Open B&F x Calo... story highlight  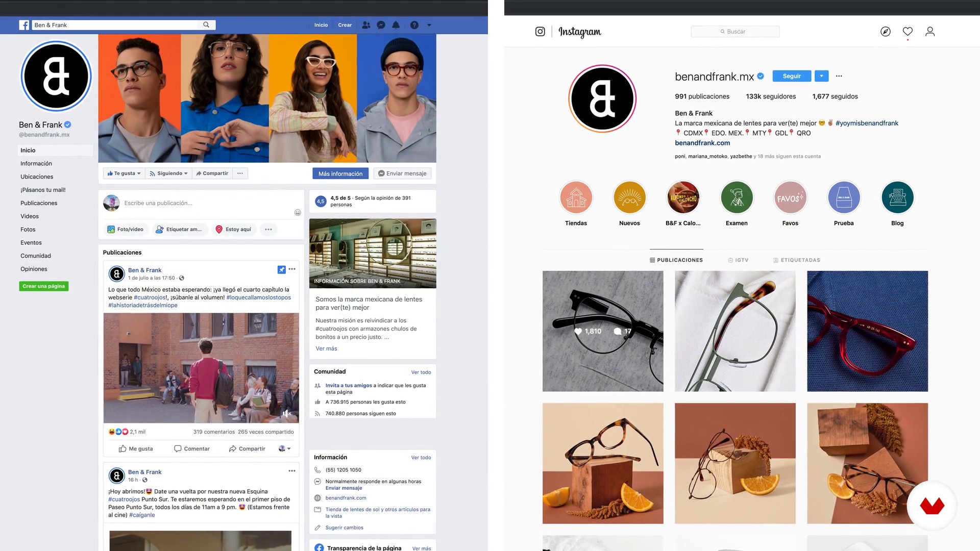(x=683, y=197)
